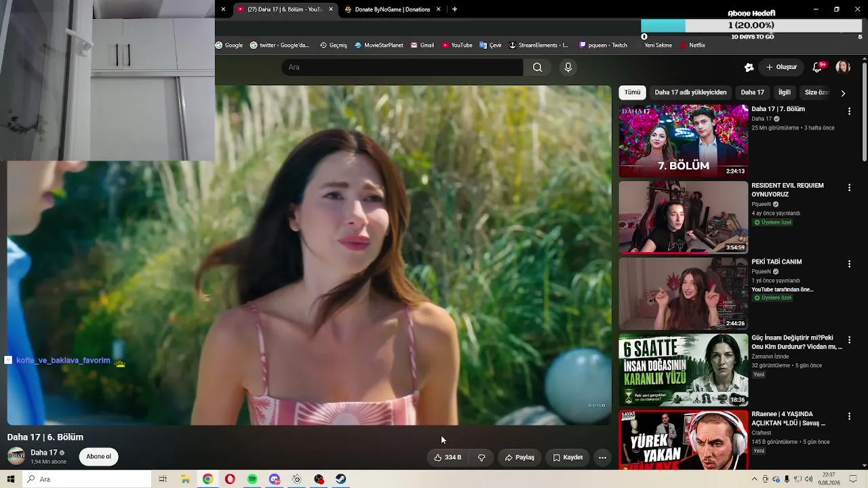Click the Windows taskbar Ara search box
Image resolution: width=868 pixels, height=488 pixels.
(87, 479)
